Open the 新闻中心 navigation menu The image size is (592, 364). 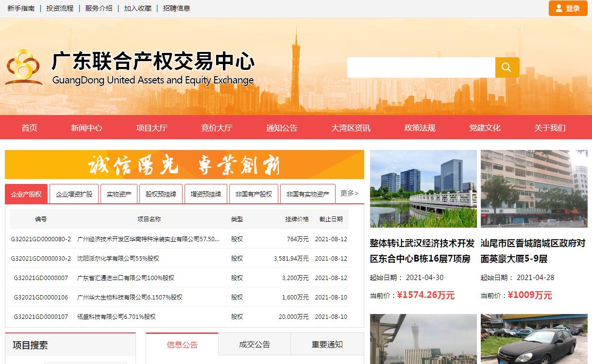point(86,128)
